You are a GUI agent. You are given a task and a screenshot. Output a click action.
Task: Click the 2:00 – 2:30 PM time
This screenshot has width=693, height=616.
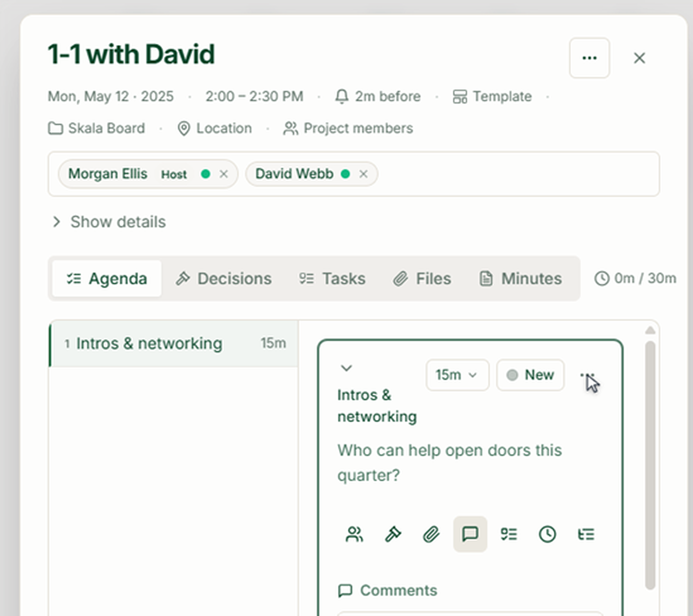[254, 97]
